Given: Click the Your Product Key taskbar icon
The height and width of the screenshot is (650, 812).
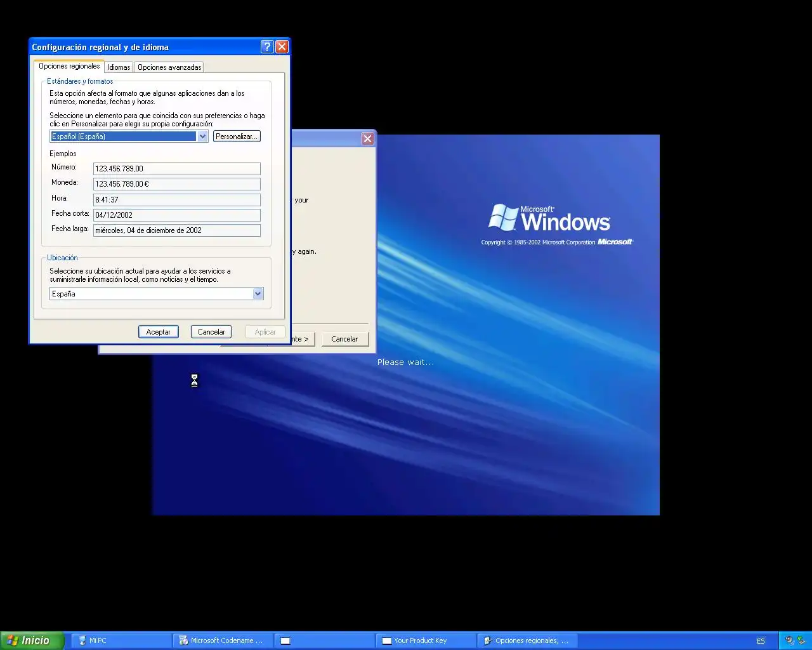Looking at the screenshot, I should coord(386,640).
